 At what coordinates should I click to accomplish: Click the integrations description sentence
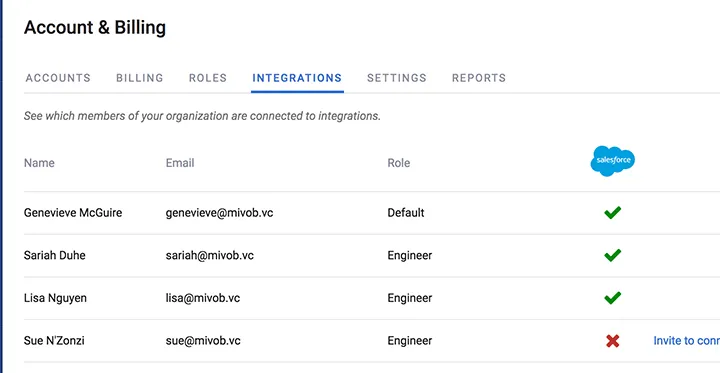coord(202,116)
